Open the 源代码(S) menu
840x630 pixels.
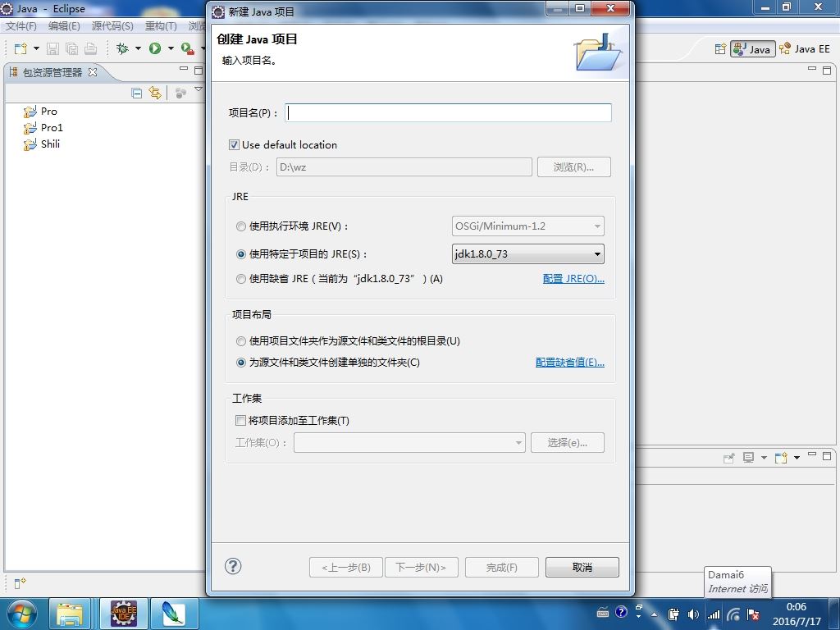click(x=112, y=25)
